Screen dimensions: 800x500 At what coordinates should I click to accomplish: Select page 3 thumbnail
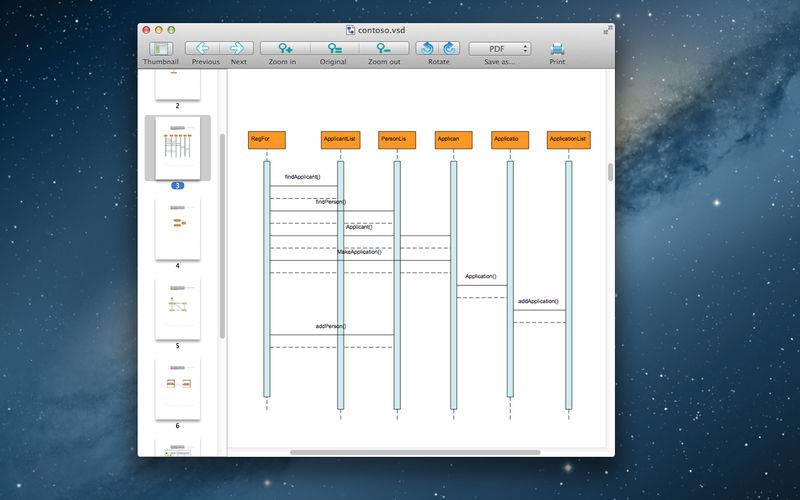[x=178, y=148]
